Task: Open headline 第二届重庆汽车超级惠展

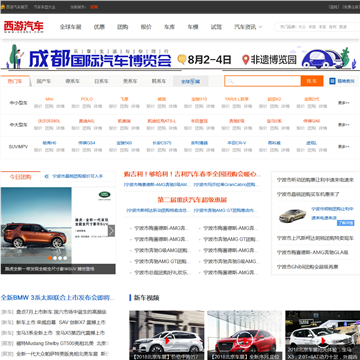Action: tap(192, 200)
